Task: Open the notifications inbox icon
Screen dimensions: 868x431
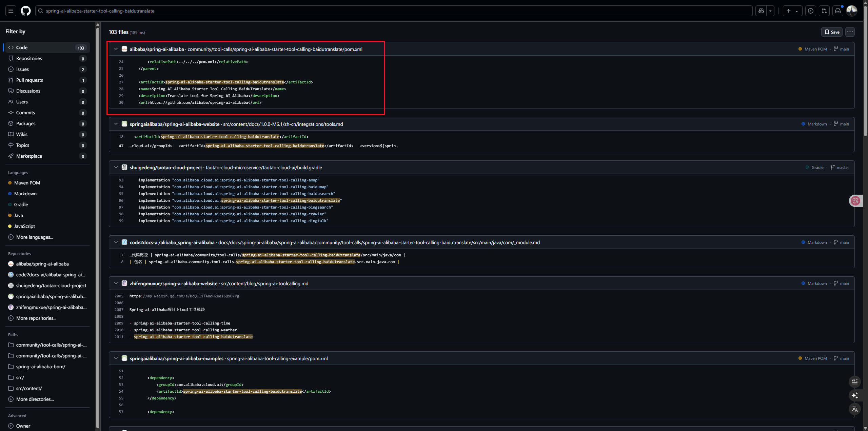Action: [838, 11]
